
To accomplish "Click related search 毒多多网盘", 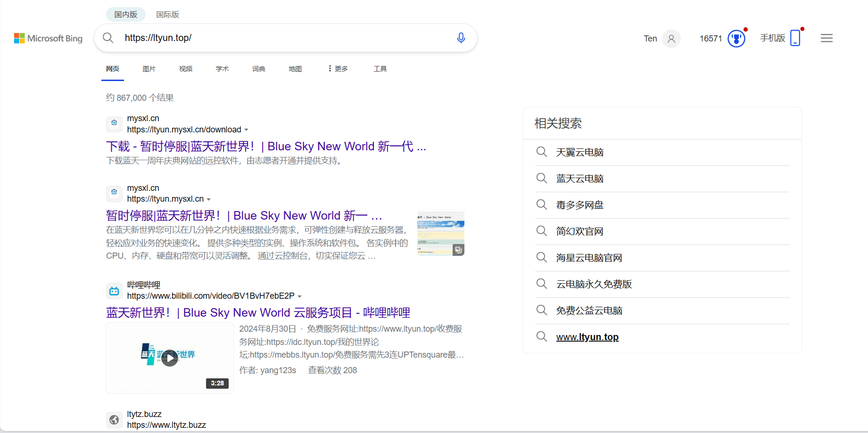I will point(580,205).
